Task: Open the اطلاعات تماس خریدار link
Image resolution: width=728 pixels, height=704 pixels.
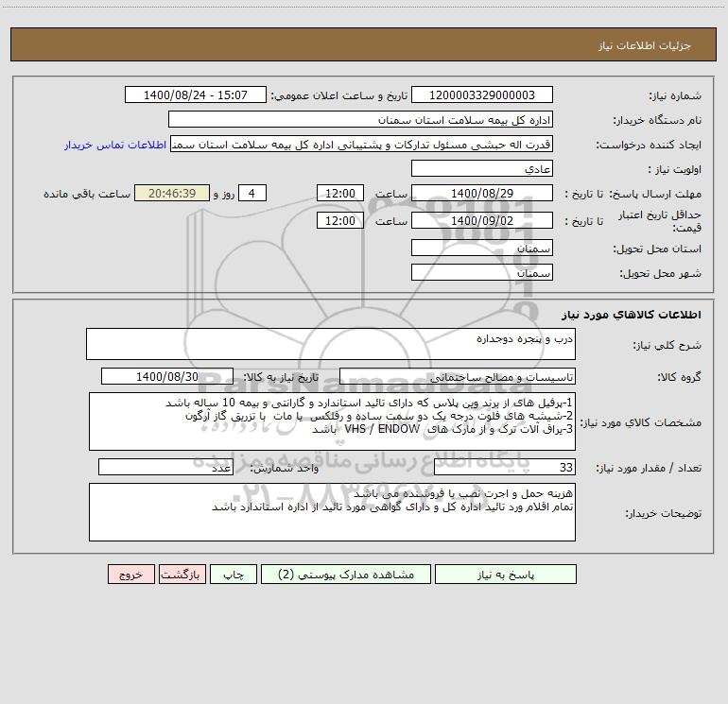Action: pyautogui.click(x=115, y=145)
